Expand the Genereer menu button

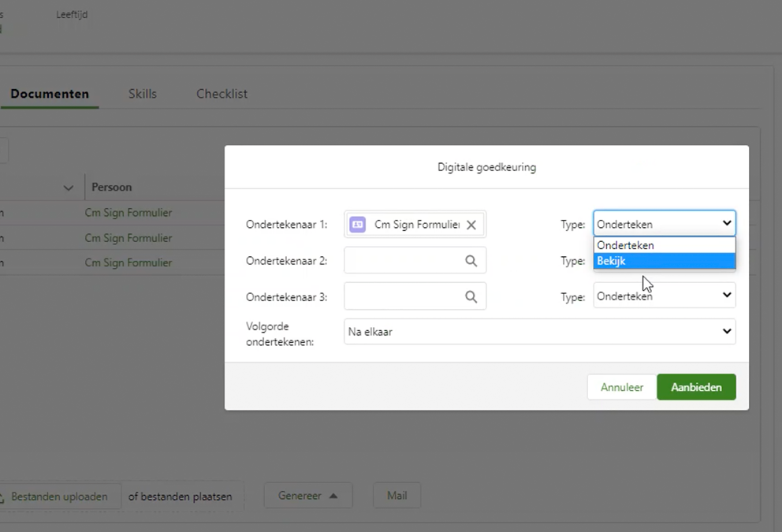click(x=307, y=496)
